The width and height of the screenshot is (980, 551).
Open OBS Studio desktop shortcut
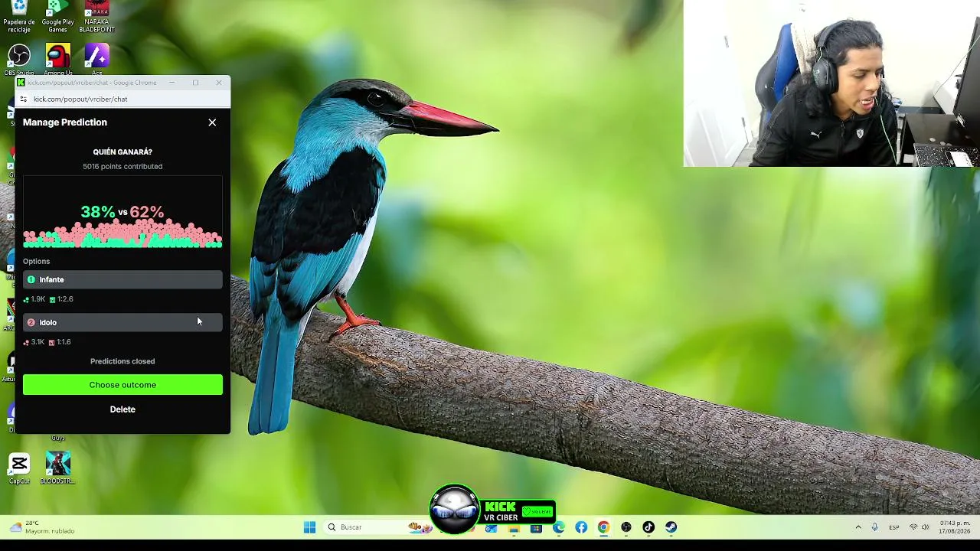tap(19, 60)
